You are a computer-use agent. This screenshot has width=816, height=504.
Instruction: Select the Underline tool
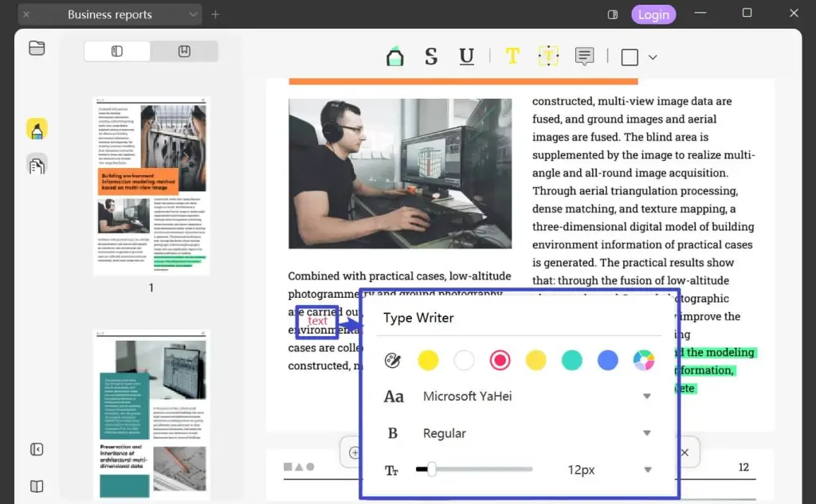pyautogui.click(x=467, y=57)
